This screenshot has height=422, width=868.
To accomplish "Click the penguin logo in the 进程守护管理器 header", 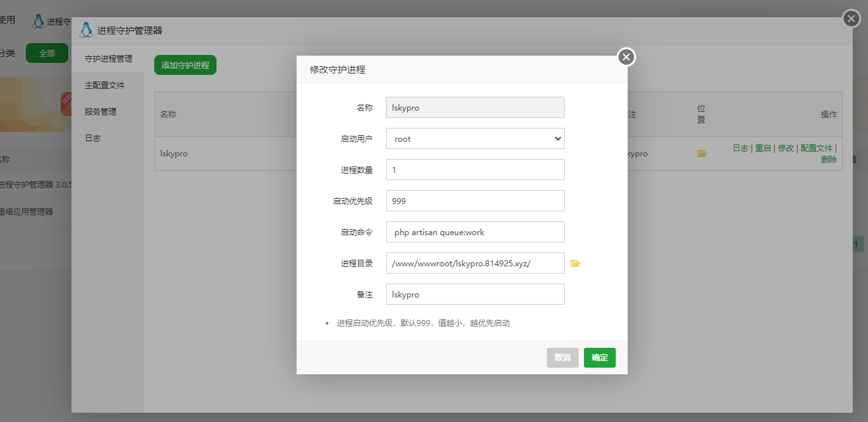I will (x=86, y=29).
